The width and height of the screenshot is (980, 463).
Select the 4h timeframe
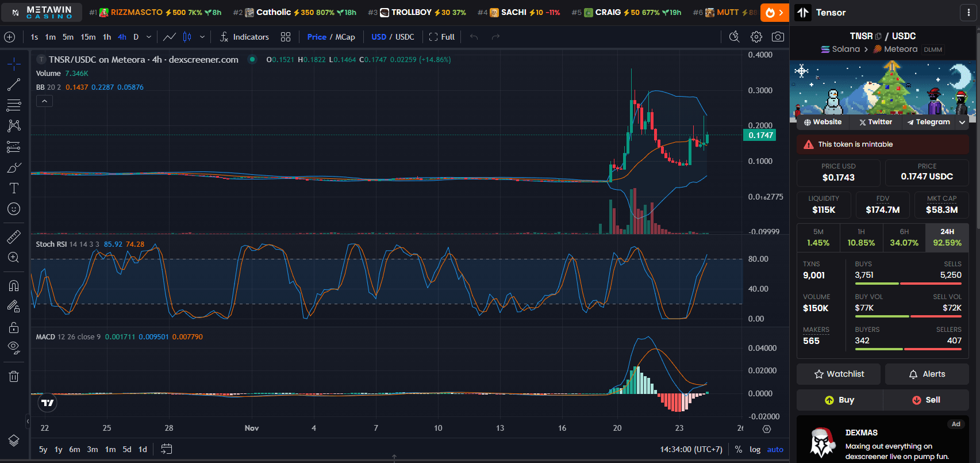[x=122, y=37]
